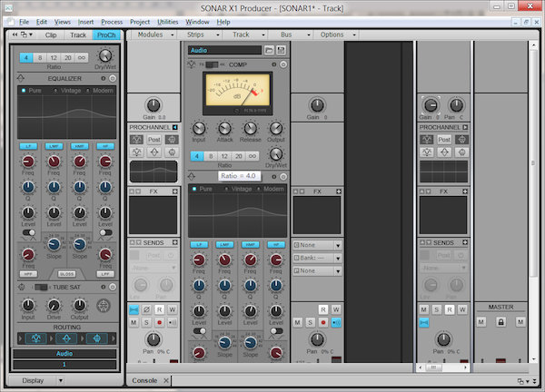545x392 pixels.
Task: Set inspector compressor ratio to 8
Action: click(40, 58)
